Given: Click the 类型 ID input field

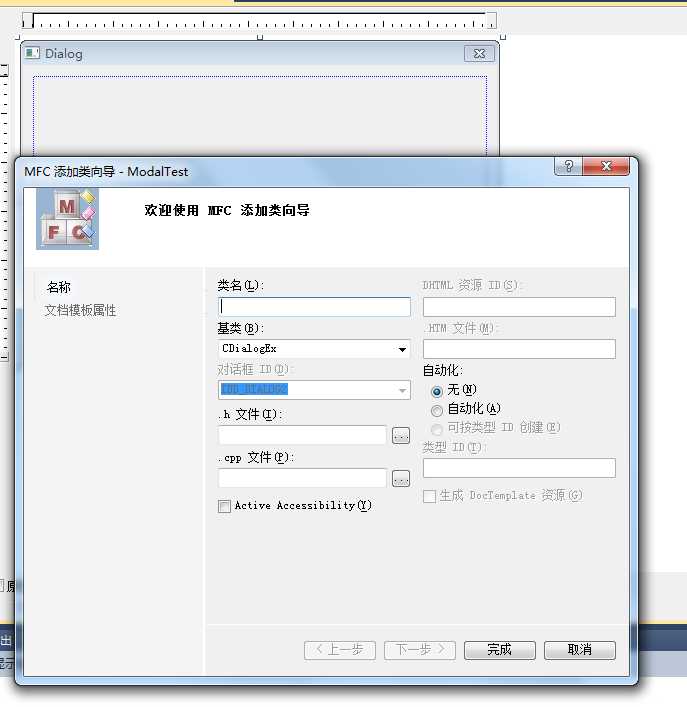Looking at the screenshot, I should pos(519,468).
